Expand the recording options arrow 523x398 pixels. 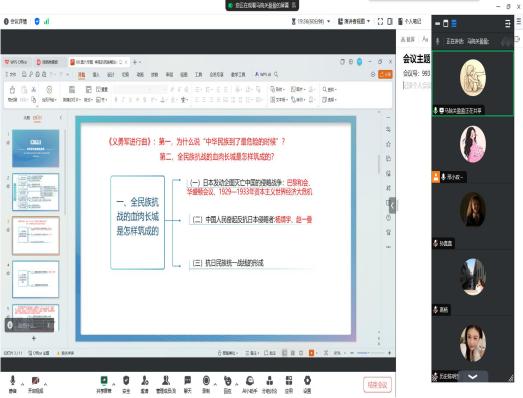point(215,384)
